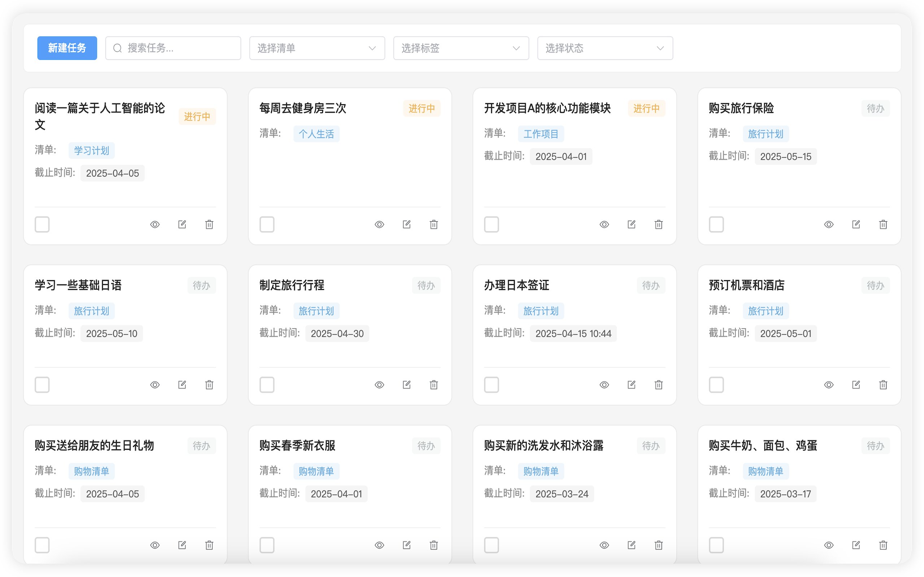Expand the 选择标签 dropdown
This screenshot has height=577, width=924.
click(461, 48)
